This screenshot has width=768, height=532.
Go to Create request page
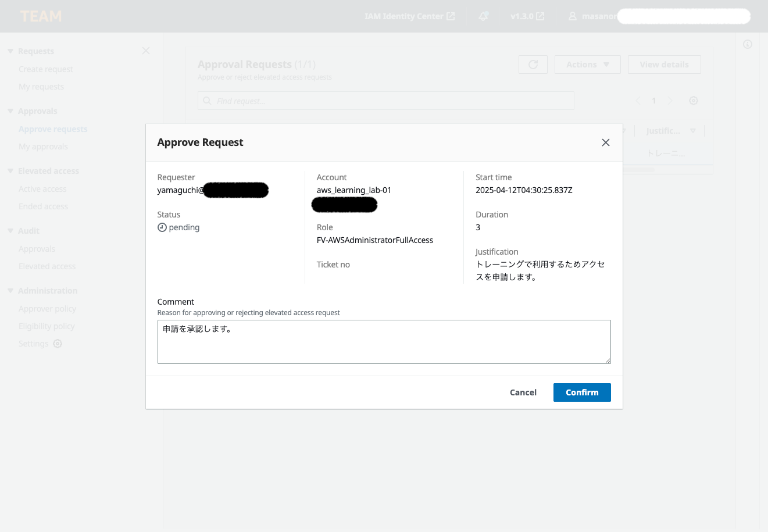(46, 69)
